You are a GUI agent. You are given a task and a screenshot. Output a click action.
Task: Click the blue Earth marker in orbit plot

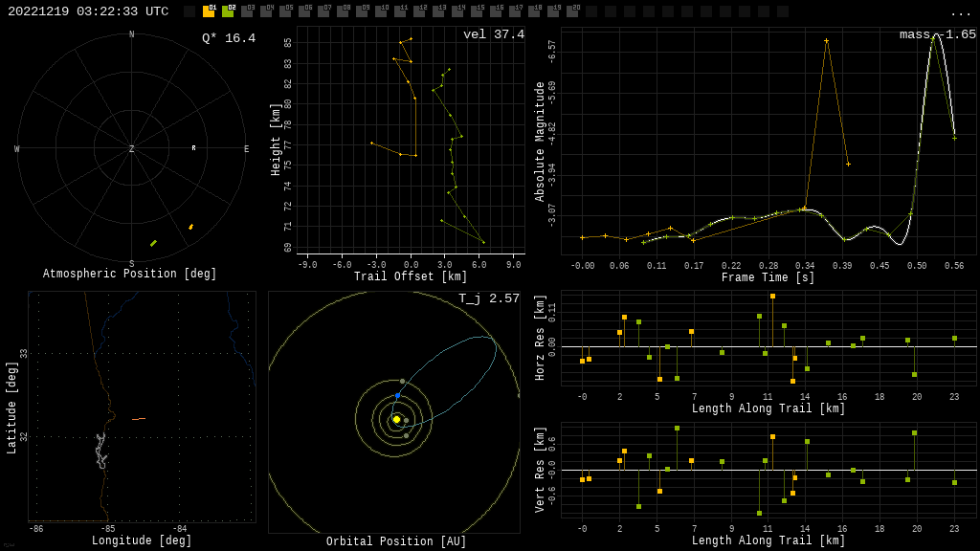coord(398,396)
